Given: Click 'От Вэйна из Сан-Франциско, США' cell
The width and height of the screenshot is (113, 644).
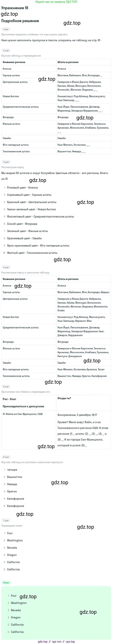Looking at the screenshot, I should pyautogui.click(x=23, y=414).
